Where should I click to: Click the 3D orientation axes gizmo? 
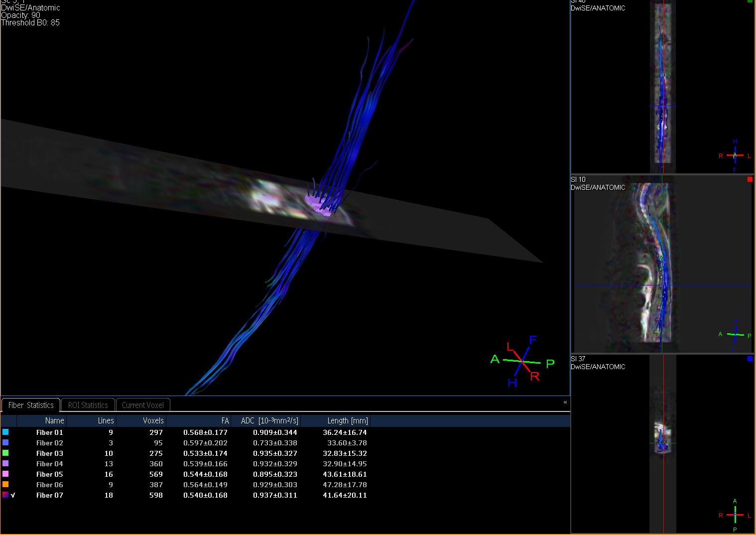(521, 361)
